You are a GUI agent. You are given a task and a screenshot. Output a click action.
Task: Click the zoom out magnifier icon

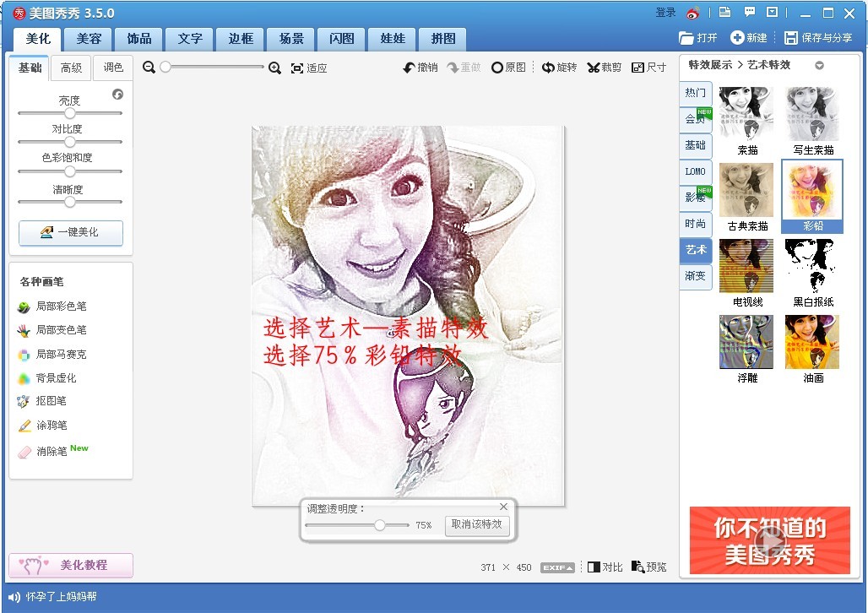[149, 68]
